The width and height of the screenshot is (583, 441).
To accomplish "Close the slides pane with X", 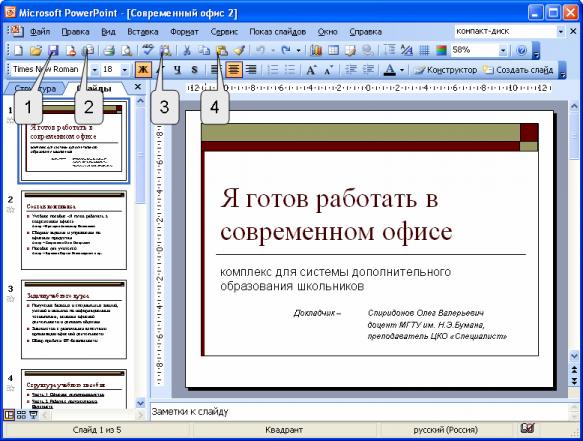I will point(138,87).
